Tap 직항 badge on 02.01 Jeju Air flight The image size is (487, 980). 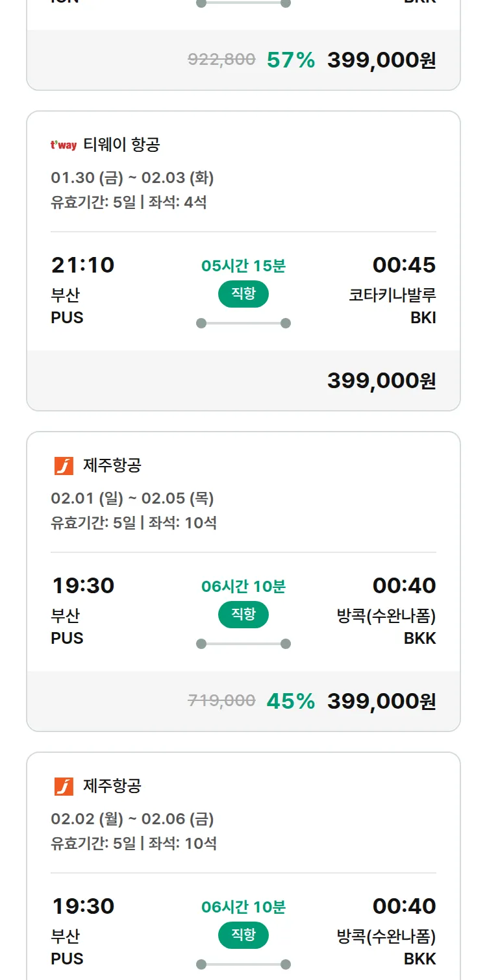(x=243, y=615)
